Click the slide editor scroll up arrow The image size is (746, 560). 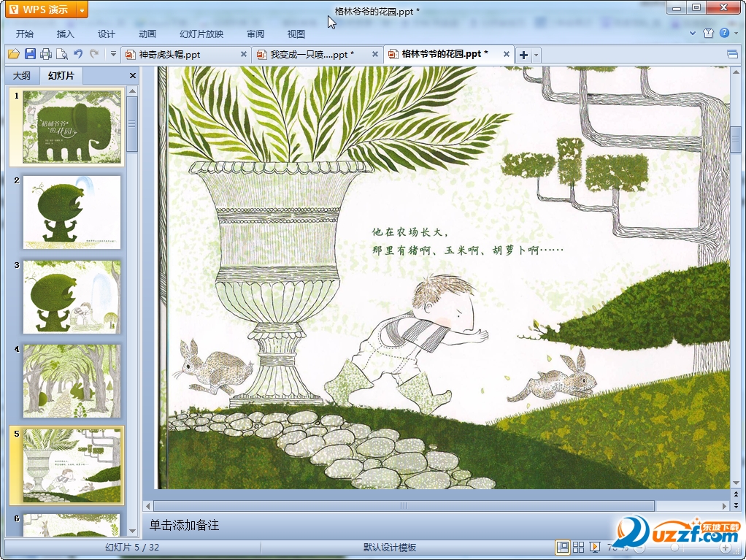click(736, 72)
